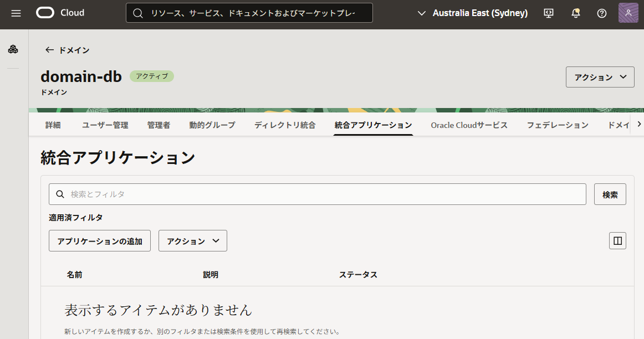Viewport: 644px width, 339px height.
Task: Open the profile avatar menu
Action: [x=628, y=12]
